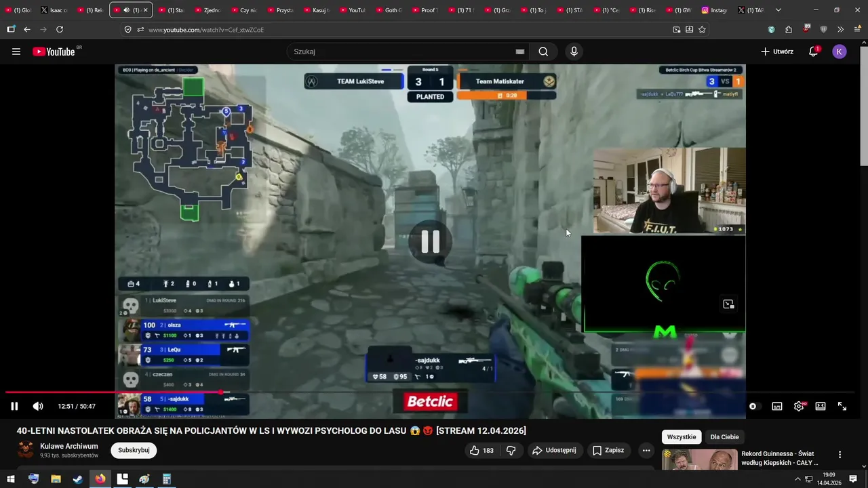The image size is (868, 488).
Task: Go to the YouTube home logo
Action: tap(54, 52)
